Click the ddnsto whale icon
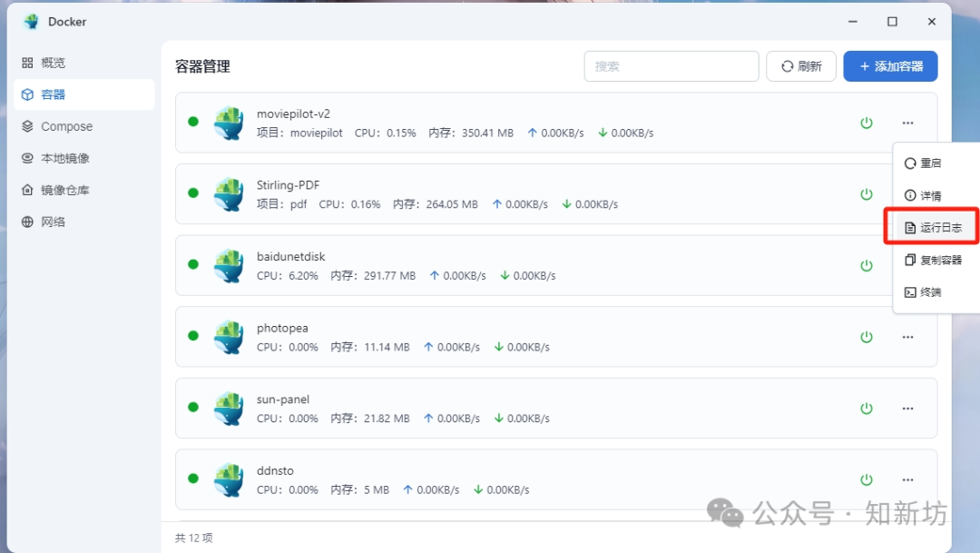This screenshot has height=553, width=980. tap(229, 479)
